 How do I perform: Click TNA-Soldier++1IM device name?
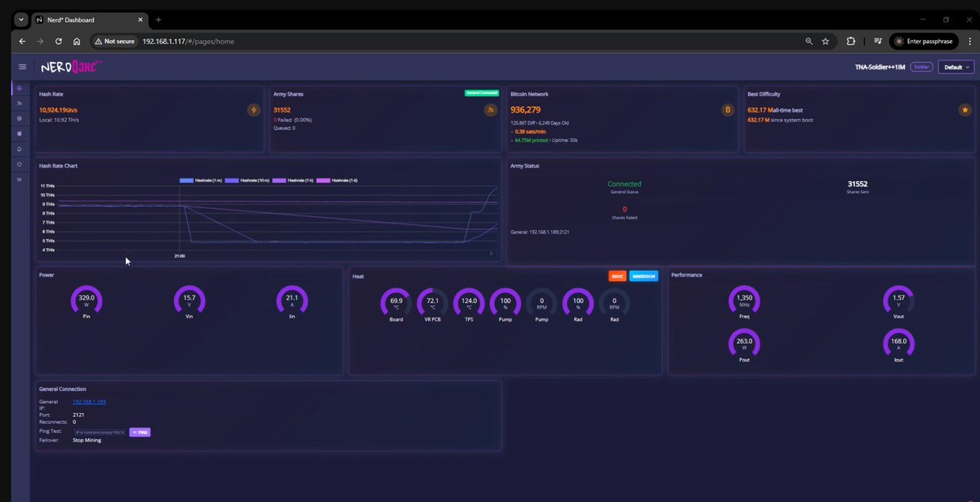tap(880, 67)
